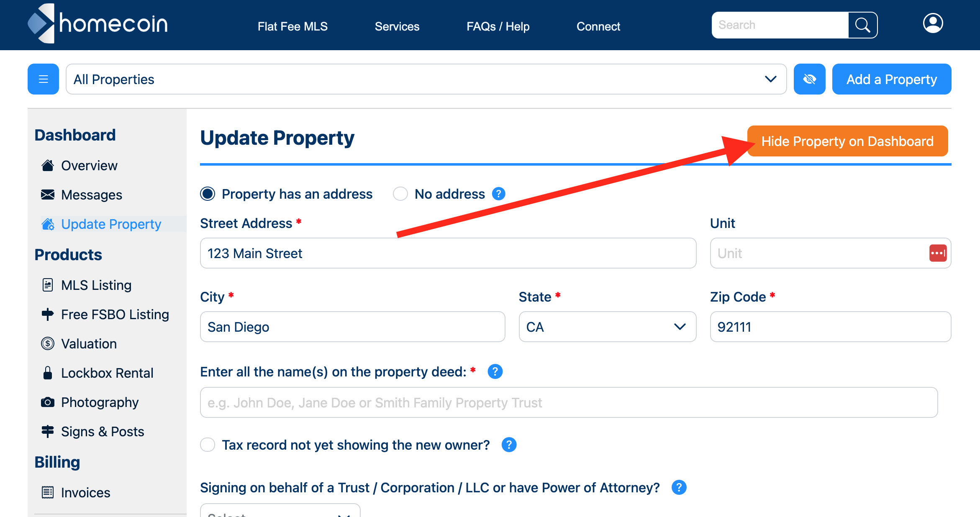
Task: Click the help icon beside Power of Attorney question
Action: pos(679,487)
